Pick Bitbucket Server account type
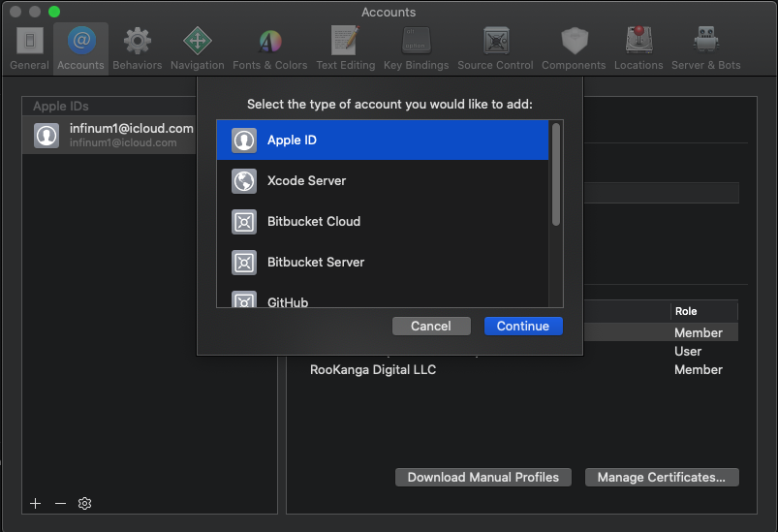 click(382, 263)
